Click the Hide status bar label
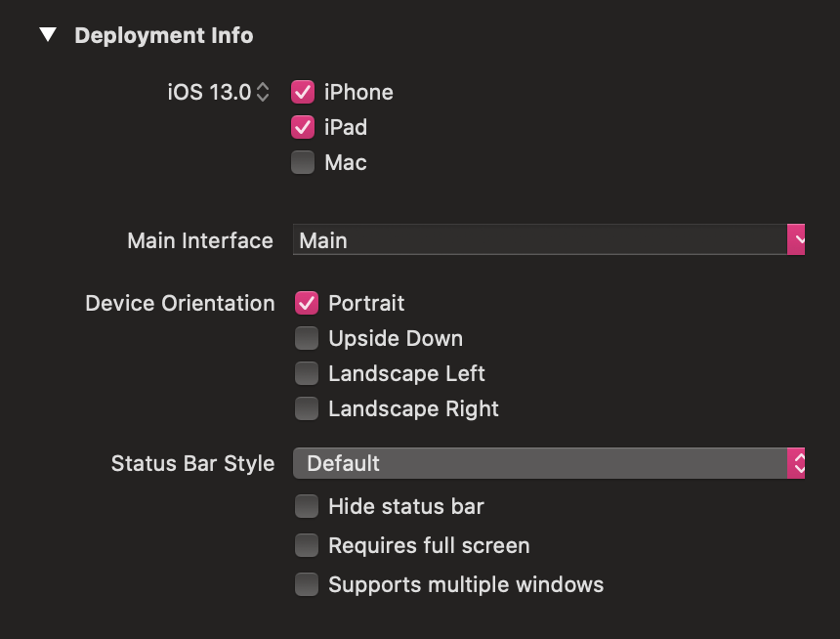This screenshot has height=639, width=840. click(406, 506)
